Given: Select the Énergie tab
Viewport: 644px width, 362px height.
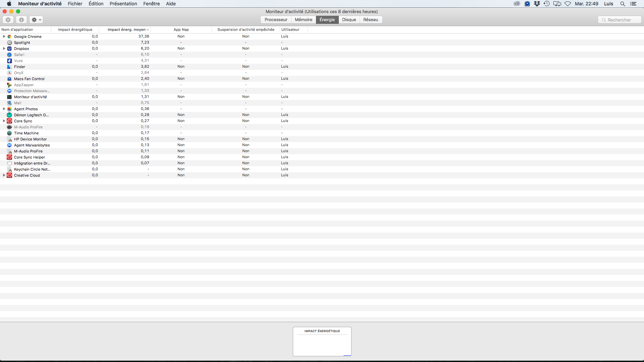Looking at the screenshot, I should point(327,20).
